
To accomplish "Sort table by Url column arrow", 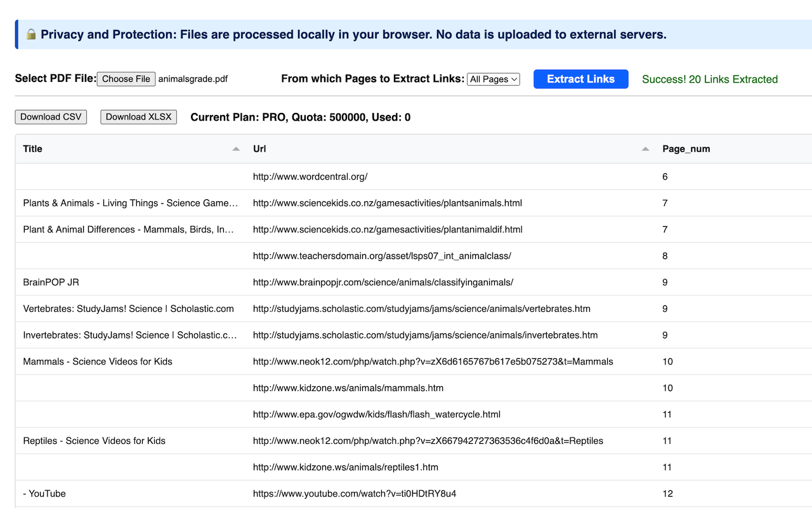I will pos(645,149).
